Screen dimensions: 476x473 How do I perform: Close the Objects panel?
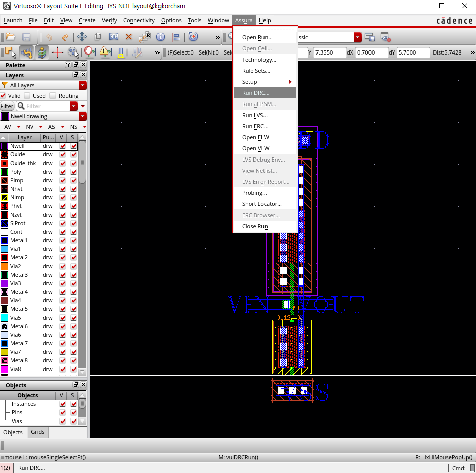(83, 385)
